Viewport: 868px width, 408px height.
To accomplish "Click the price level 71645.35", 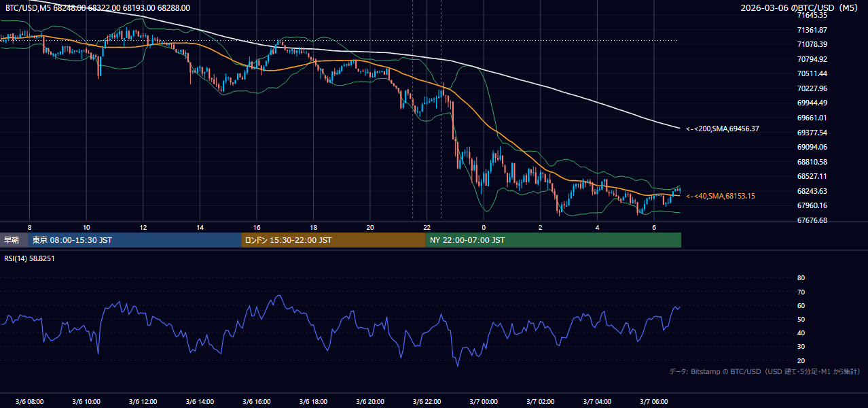I will [812, 15].
